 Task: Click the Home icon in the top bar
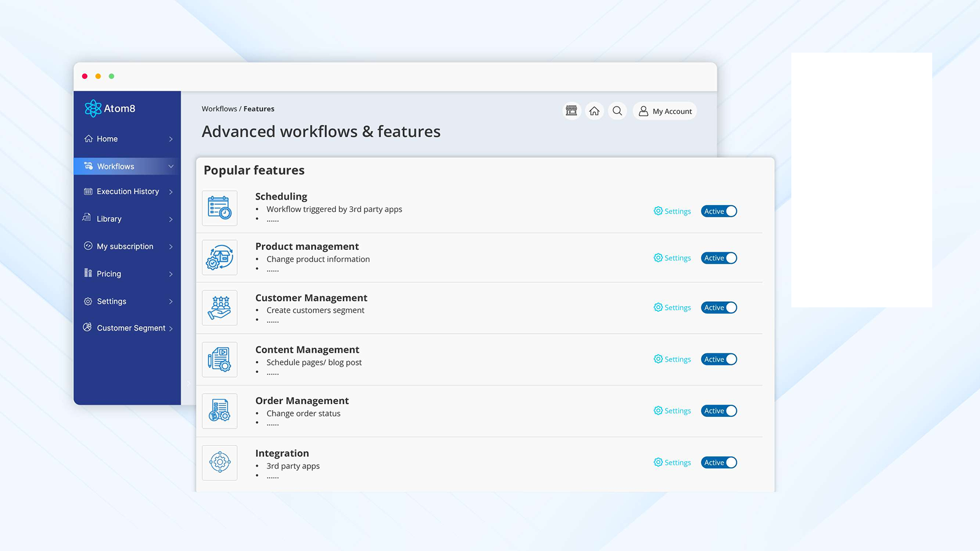[x=594, y=110]
